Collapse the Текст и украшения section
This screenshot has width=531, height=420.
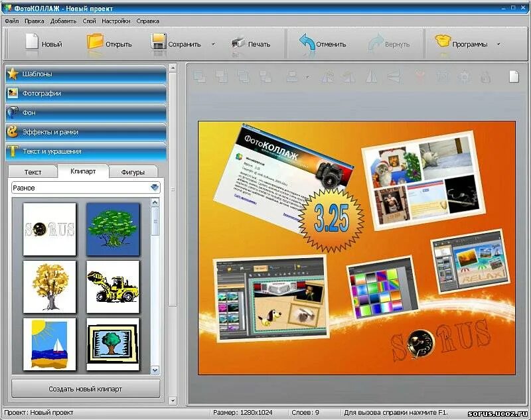pos(86,151)
